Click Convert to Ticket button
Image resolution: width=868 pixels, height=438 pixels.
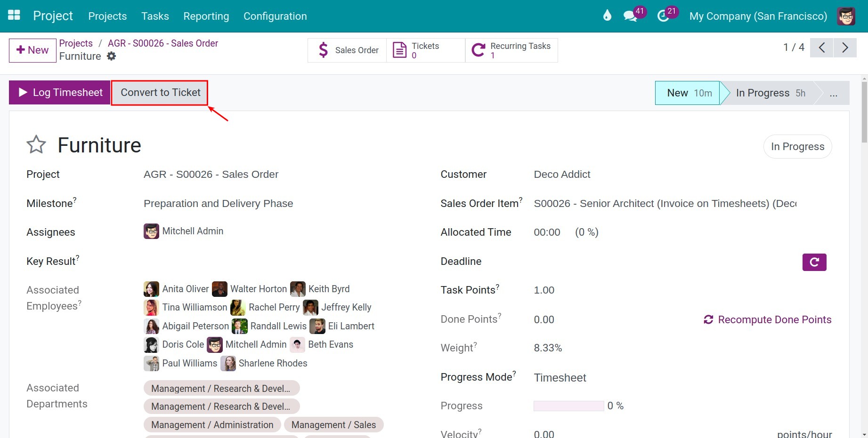pos(161,92)
